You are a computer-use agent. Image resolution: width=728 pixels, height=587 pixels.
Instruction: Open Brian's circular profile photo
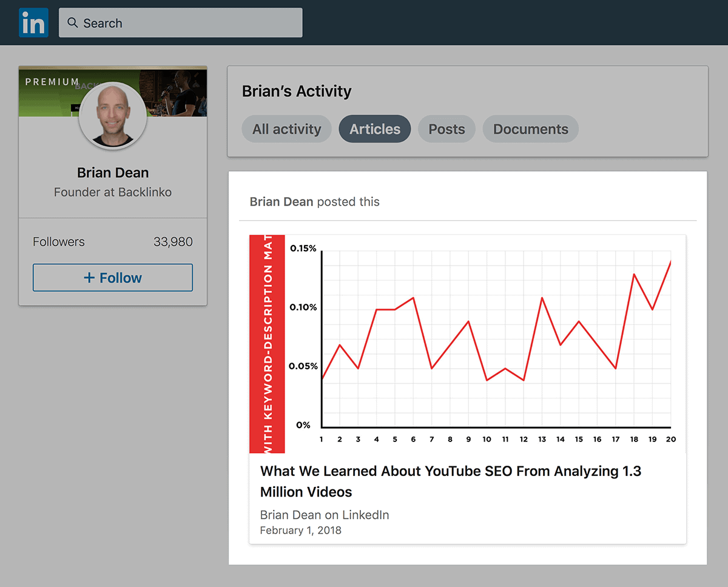pos(112,115)
